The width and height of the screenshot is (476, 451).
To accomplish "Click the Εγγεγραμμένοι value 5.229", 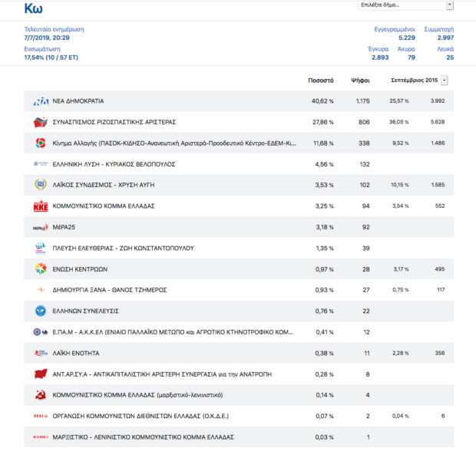I will 407,38.
